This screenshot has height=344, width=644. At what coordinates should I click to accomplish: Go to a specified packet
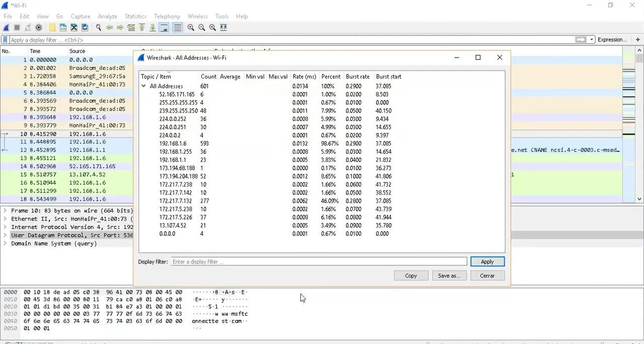pos(131,28)
